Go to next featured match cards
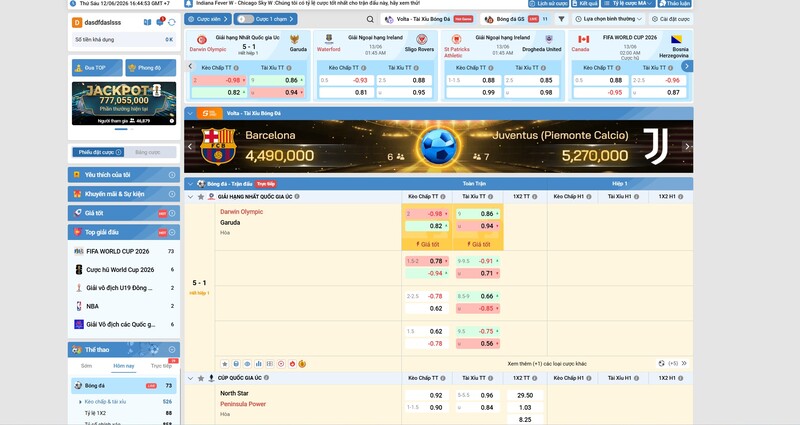The width and height of the screenshot is (800, 425). 687,66
